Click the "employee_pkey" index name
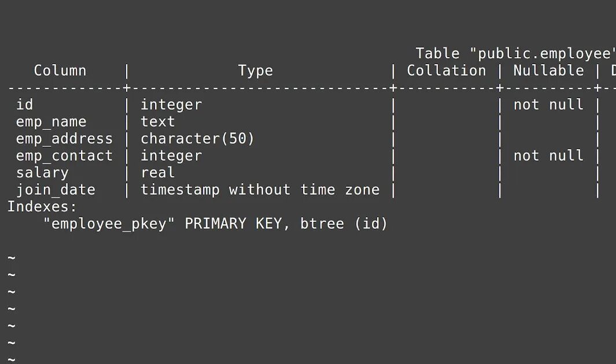The height and width of the screenshot is (364, 616). tap(109, 224)
